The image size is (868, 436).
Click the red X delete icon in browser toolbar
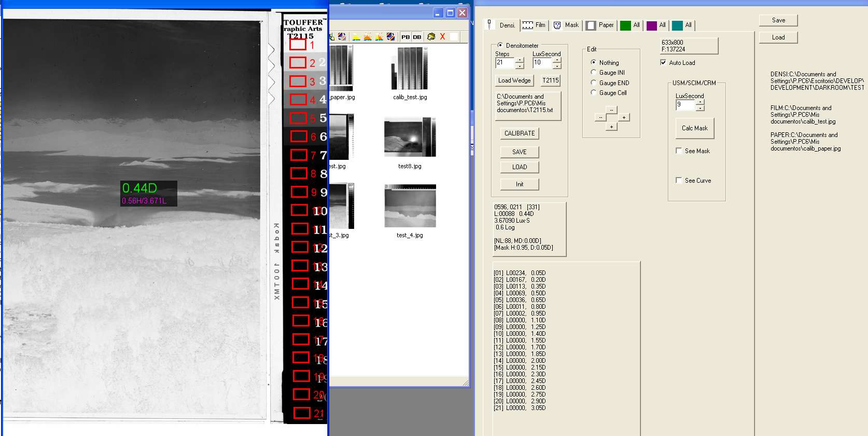(442, 36)
